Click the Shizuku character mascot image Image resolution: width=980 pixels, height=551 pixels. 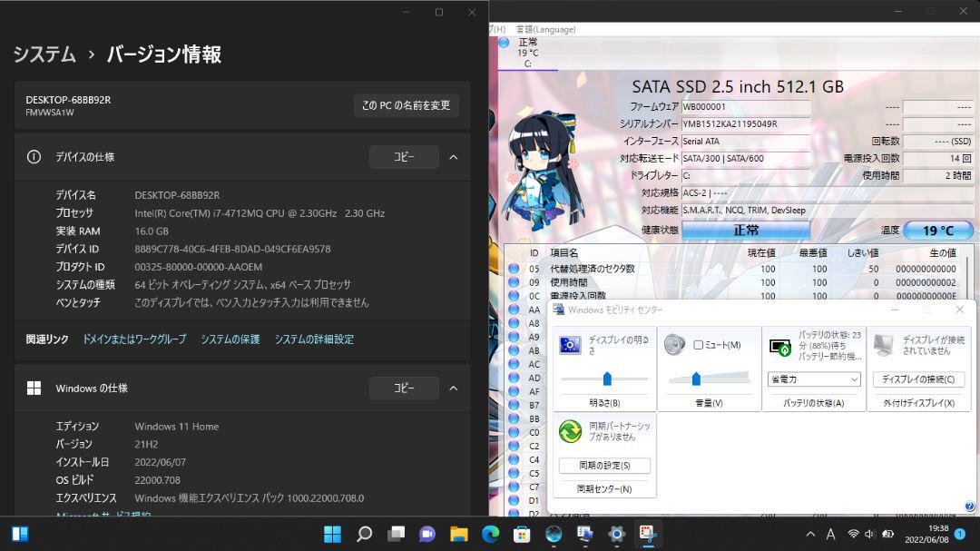(544, 170)
